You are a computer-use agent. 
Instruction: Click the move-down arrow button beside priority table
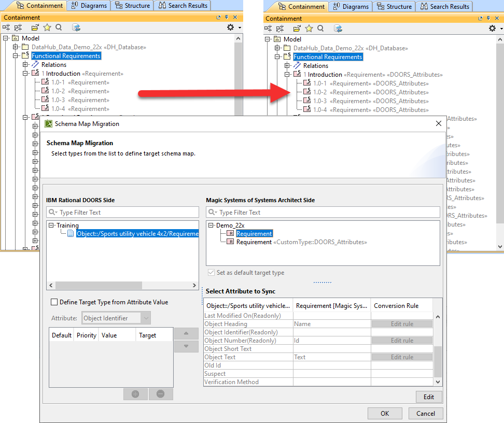pyautogui.click(x=186, y=346)
